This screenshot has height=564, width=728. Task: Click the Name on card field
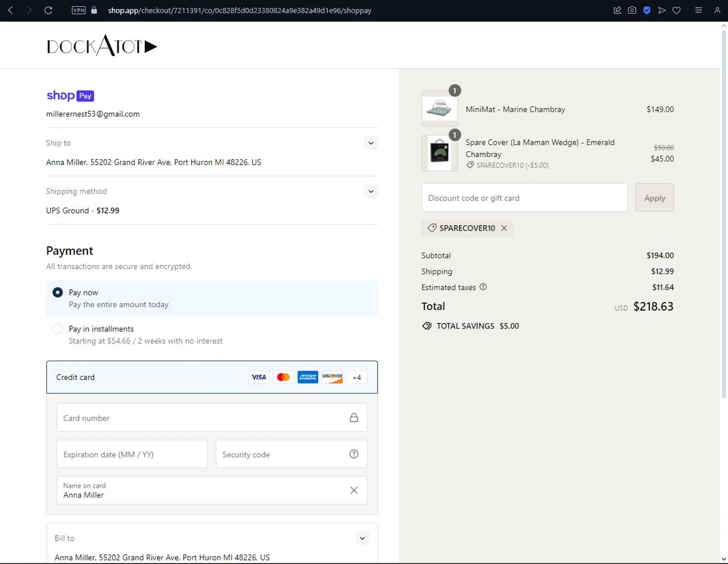[x=212, y=490]
